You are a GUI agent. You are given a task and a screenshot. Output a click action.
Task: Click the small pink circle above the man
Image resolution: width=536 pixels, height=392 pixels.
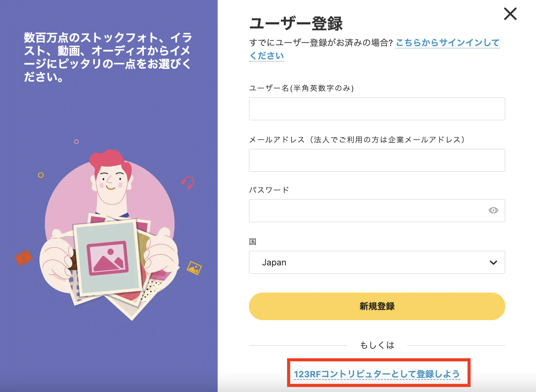[76, 142]
